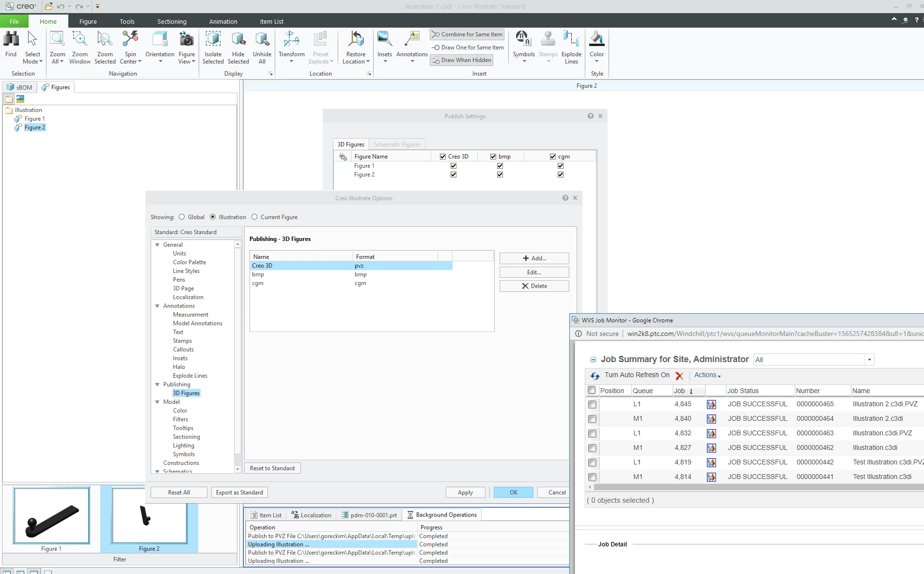Screen dimensions: 924x574
Task: Uncheck Creo 3D for Figure 1
Action: point(454,166)
